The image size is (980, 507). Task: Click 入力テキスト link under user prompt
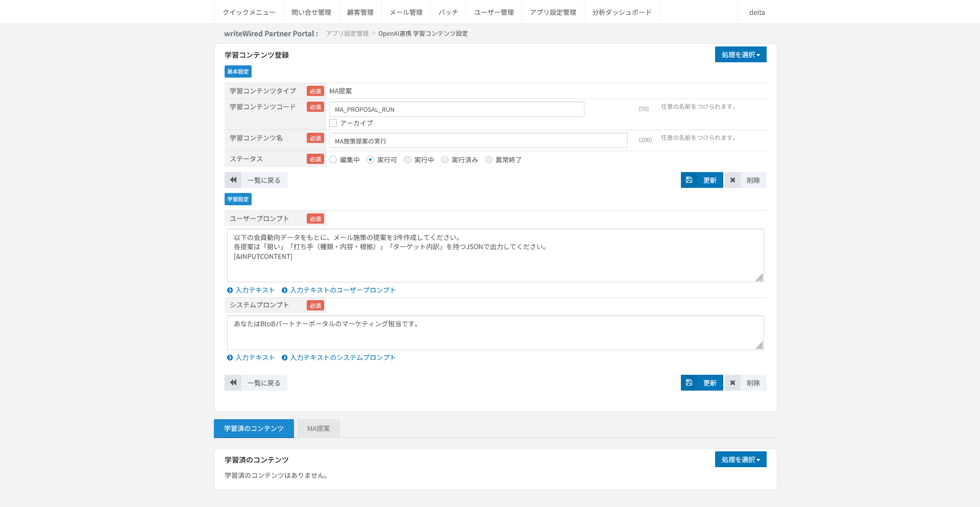[x=255, y=290]
